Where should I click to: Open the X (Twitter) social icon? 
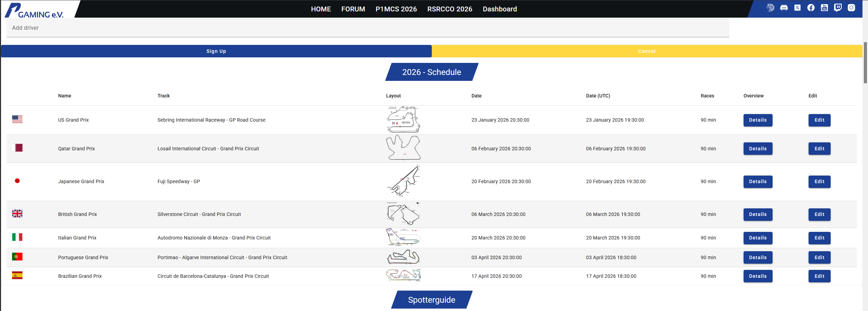pyautogui.click(x=797, y=8)
